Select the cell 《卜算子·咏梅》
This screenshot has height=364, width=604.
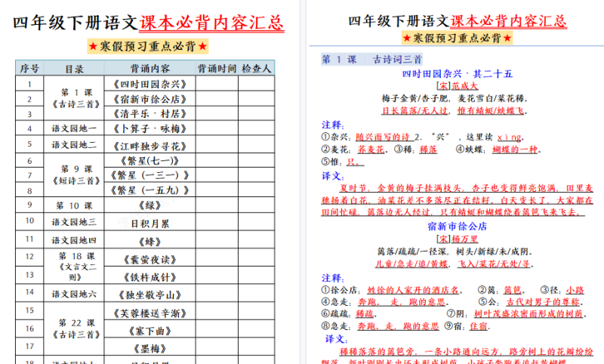point(149,128)
